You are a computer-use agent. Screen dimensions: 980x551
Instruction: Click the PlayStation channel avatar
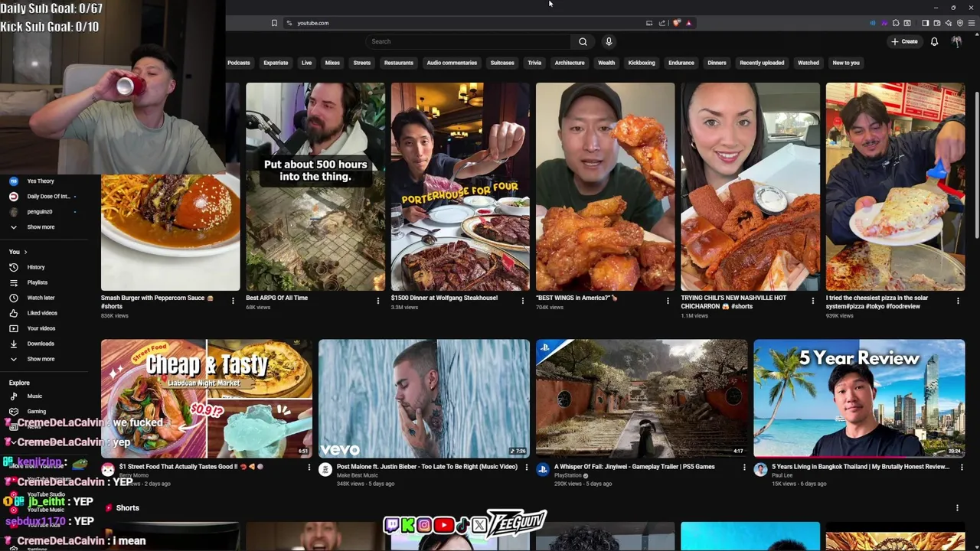coord(543,470)
